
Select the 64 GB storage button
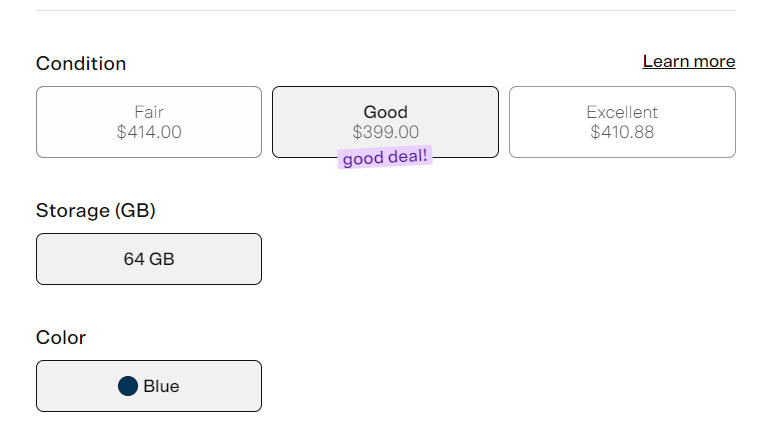[149, 259]
